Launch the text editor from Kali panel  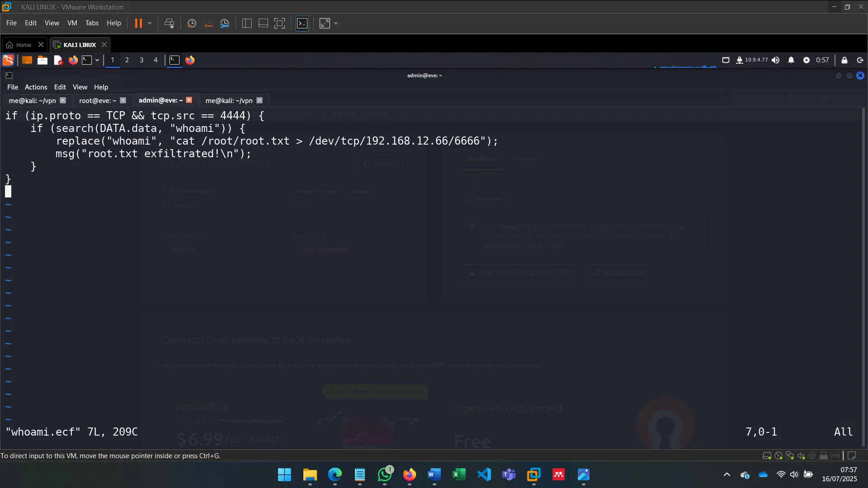click(58, 60)
